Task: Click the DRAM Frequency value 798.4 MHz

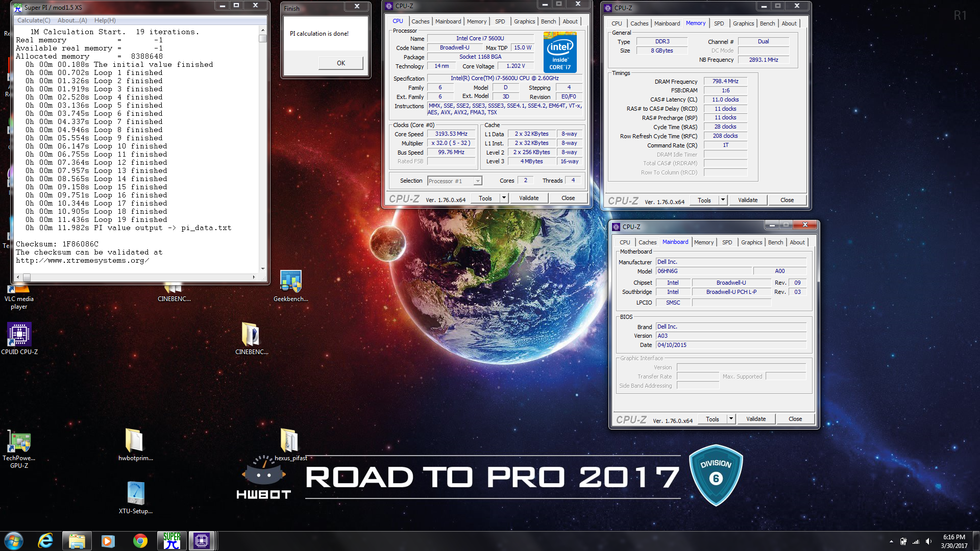Action: click(725, 81)
